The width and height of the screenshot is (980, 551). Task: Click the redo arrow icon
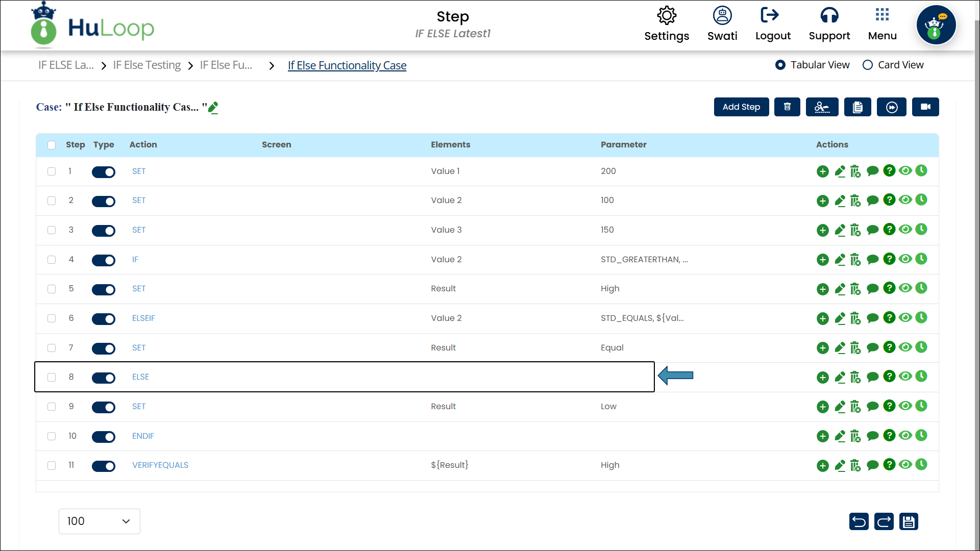click(884, 521)
